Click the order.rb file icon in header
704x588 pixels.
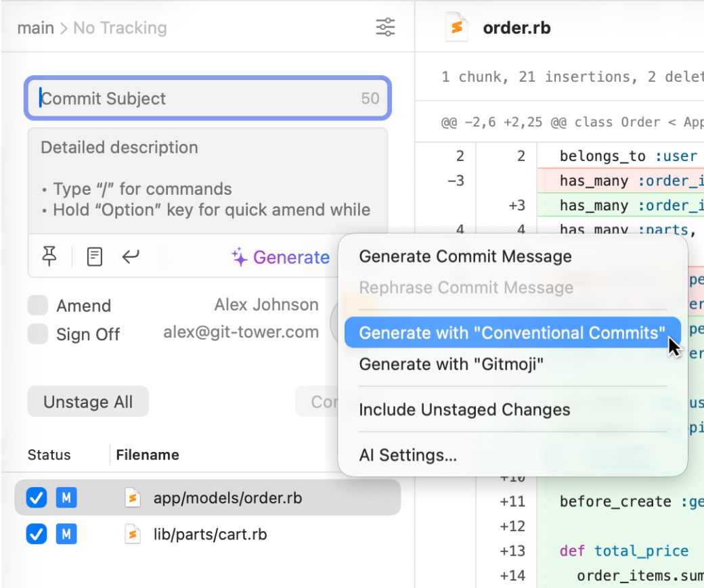pos(457,27)
